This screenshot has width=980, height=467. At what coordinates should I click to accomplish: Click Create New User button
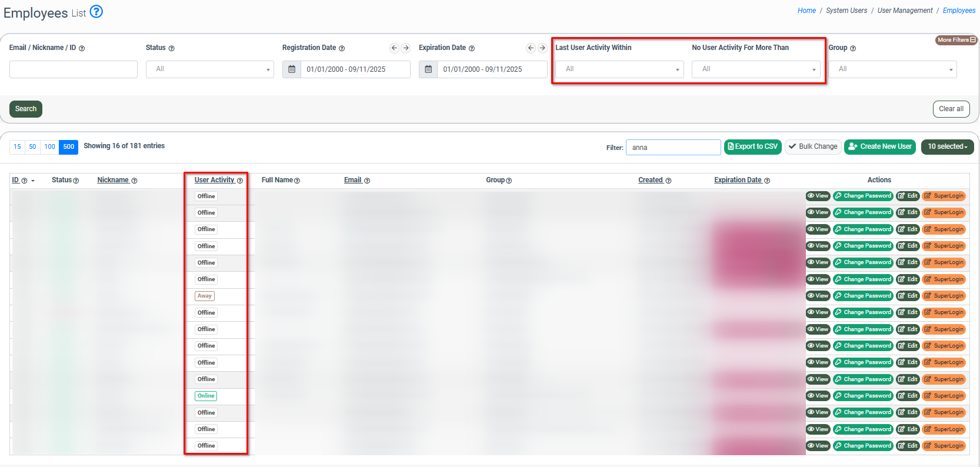879,146
